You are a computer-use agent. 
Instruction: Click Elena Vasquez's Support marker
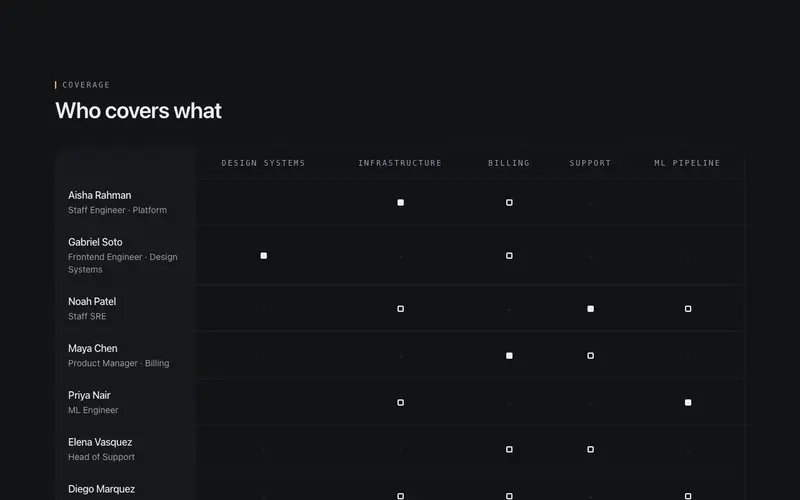coord(590,449)
